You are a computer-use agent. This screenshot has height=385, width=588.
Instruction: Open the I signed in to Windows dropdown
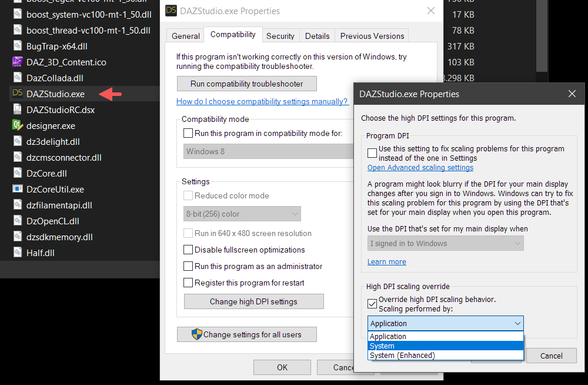[446, 243]
